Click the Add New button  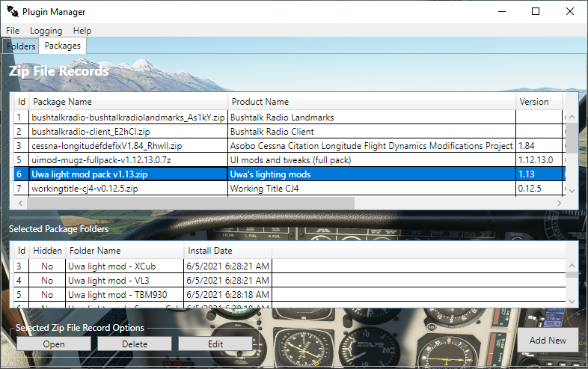[x=548, y=340]
